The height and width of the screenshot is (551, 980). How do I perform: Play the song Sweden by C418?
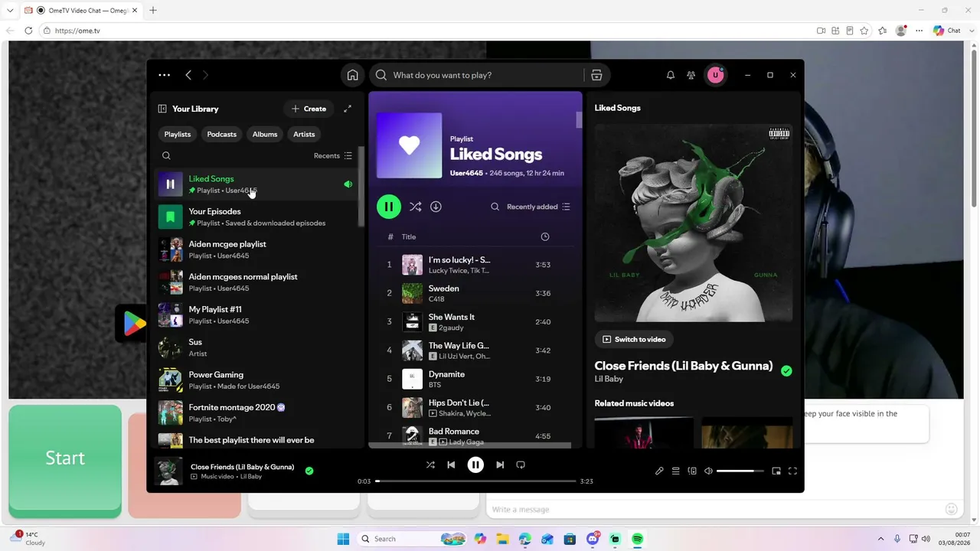tap(476, 293)
